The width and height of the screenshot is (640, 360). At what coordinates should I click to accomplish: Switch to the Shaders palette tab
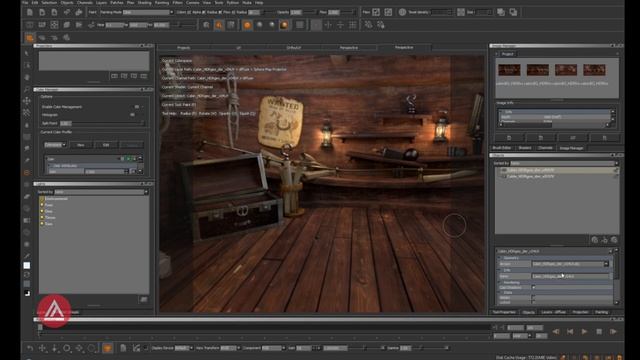(x=525, y=148)
